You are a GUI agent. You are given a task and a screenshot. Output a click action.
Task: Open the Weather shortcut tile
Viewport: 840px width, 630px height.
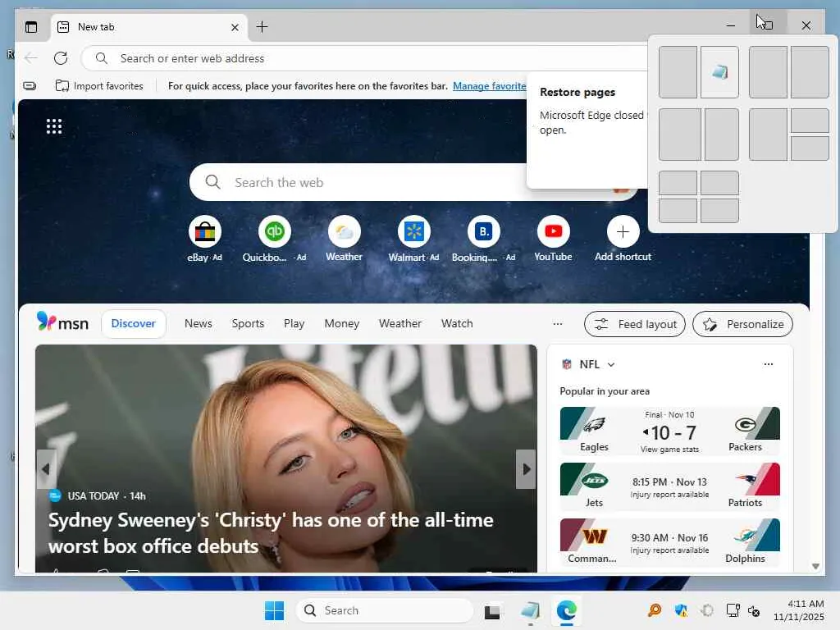[344, 239]
